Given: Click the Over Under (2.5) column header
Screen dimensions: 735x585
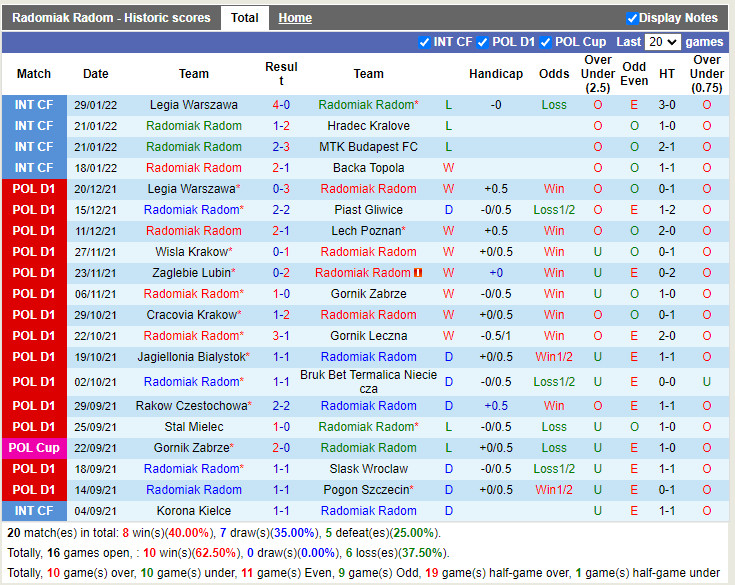Looking at the screenshot, I should [x=598, y=74].
